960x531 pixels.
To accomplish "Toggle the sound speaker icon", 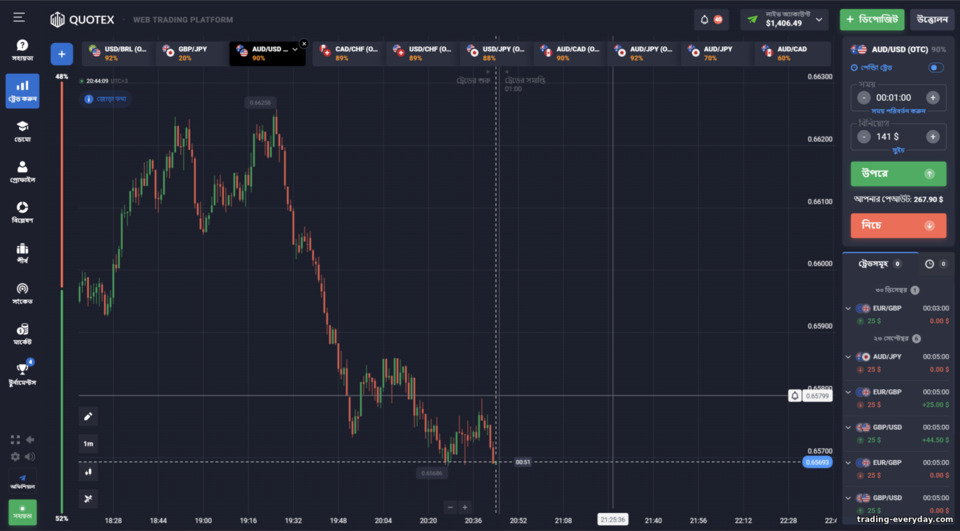I will tap(29, 456).
